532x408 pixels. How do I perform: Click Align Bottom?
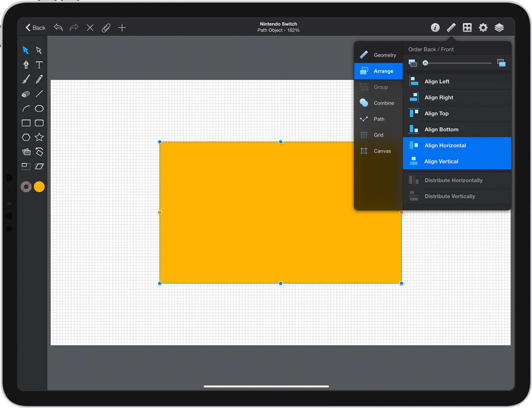coord(457,129)
